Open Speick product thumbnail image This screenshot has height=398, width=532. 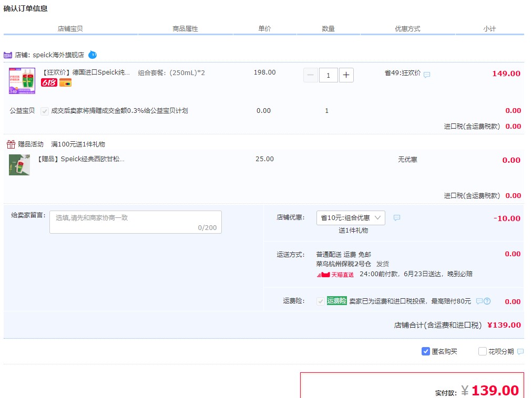click(22, 81)
